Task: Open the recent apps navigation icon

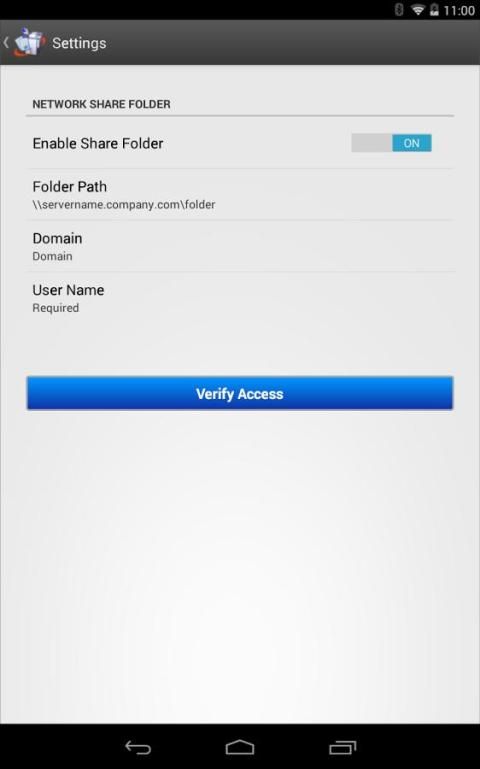Action: pos(342,747)
